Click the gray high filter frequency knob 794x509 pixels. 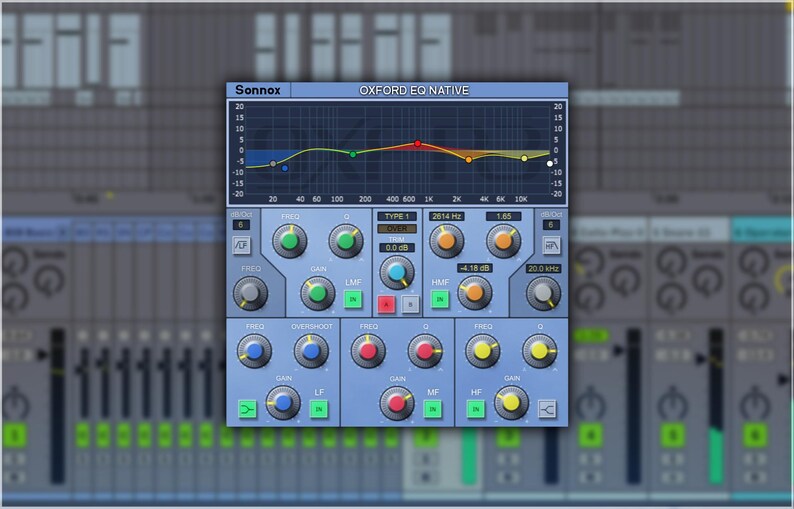[x=543, y=293]
